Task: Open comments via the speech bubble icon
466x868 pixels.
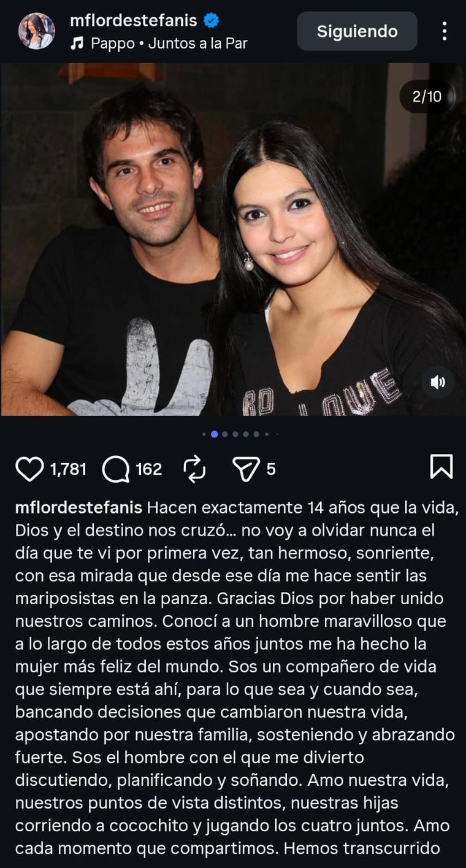Action: tap(115, 470)
